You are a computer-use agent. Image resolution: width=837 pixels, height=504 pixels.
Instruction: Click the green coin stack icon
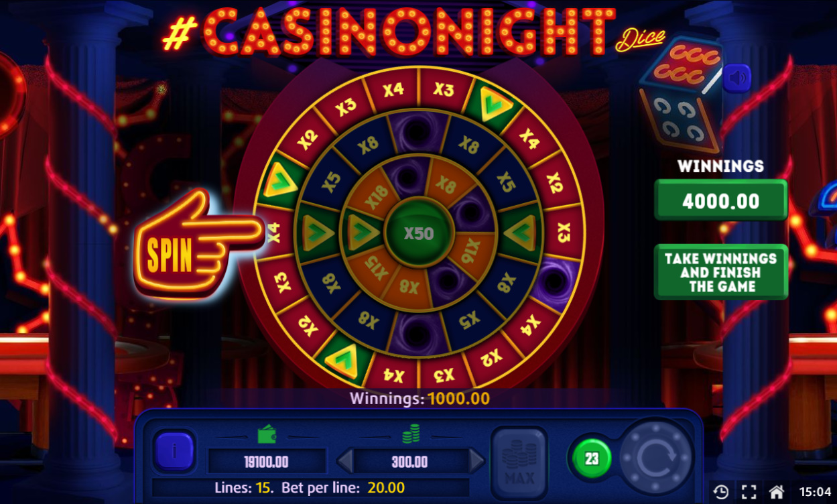(411, 434)
